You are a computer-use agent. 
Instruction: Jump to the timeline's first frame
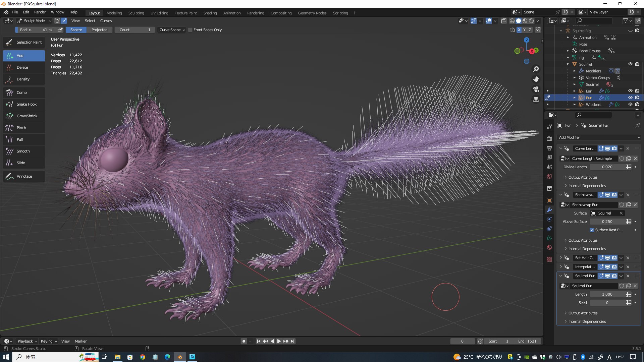tap(259, 341)
